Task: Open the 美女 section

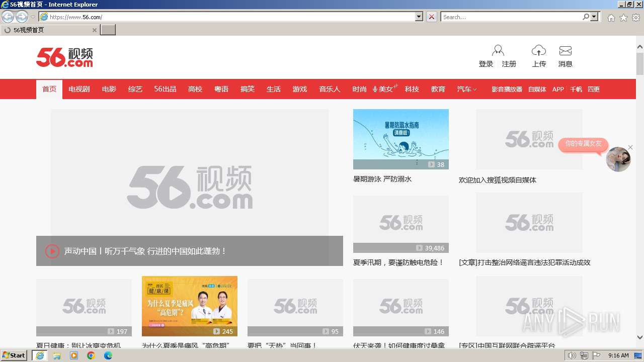Action: [385, 89]
